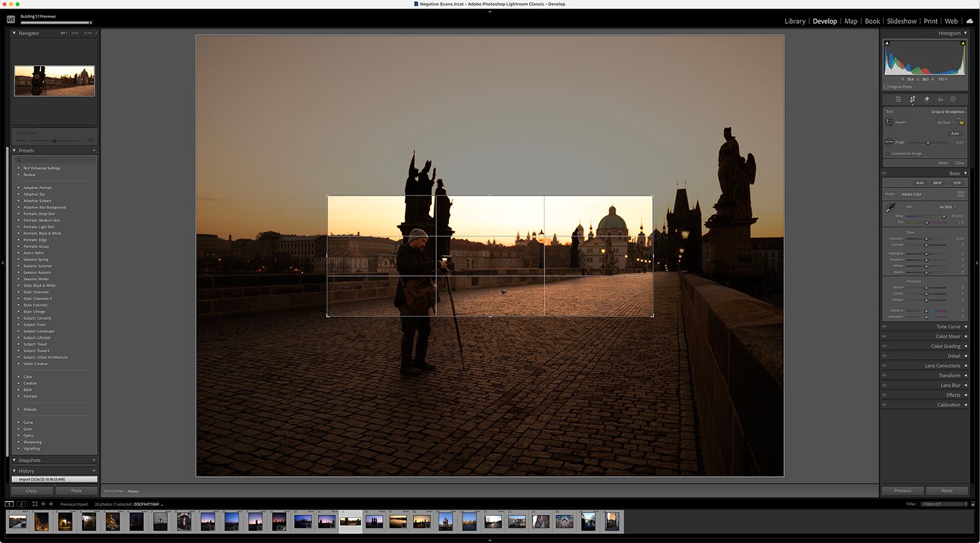Click the HDR button in Basic
The height and width of the screenshot is (543, 980).
[957, 183]
